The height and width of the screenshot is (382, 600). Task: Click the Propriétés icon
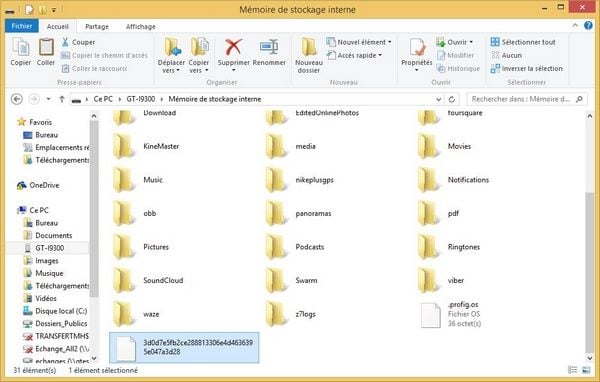click(x=417, y=47)
